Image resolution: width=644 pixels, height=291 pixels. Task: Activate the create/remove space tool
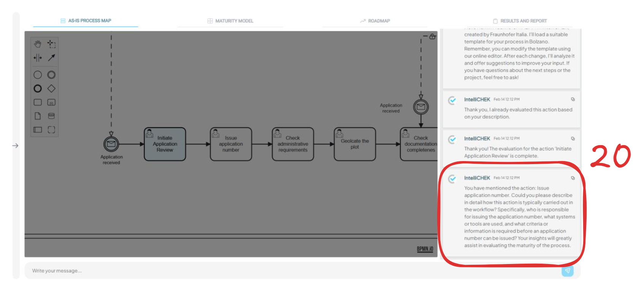(x=38, y=58)
